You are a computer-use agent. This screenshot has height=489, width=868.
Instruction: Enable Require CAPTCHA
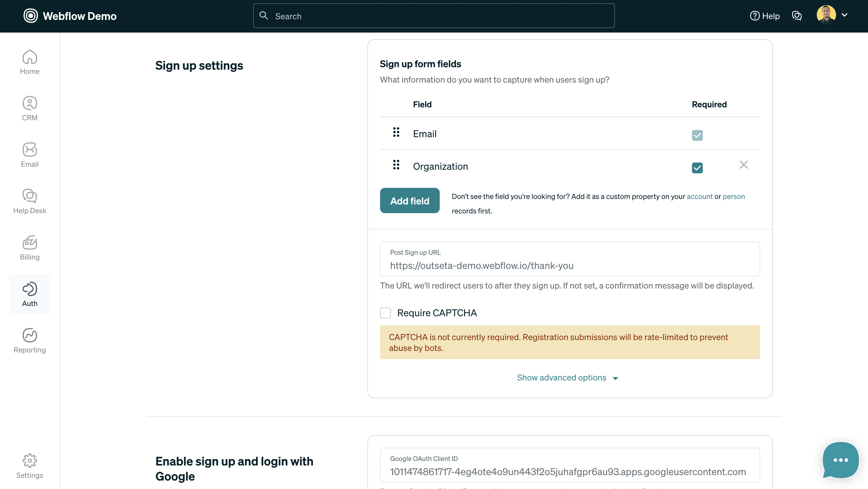[385, 313]
